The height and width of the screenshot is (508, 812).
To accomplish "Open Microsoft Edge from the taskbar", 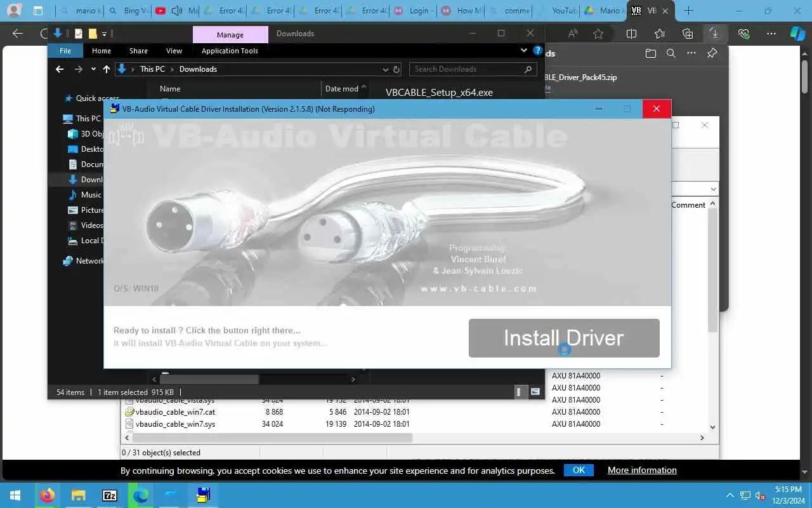I will (x=140, y=495).
